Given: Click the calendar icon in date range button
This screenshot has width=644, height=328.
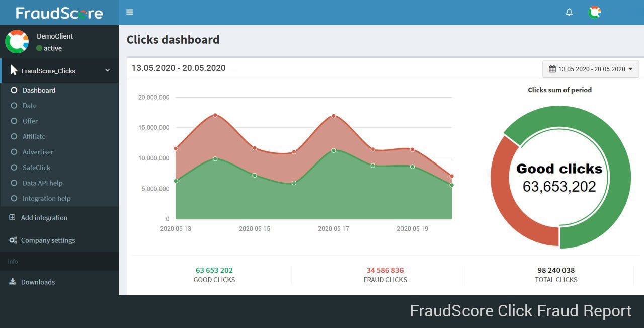Looking at the screenshot, I should click(x=552, y=69).
